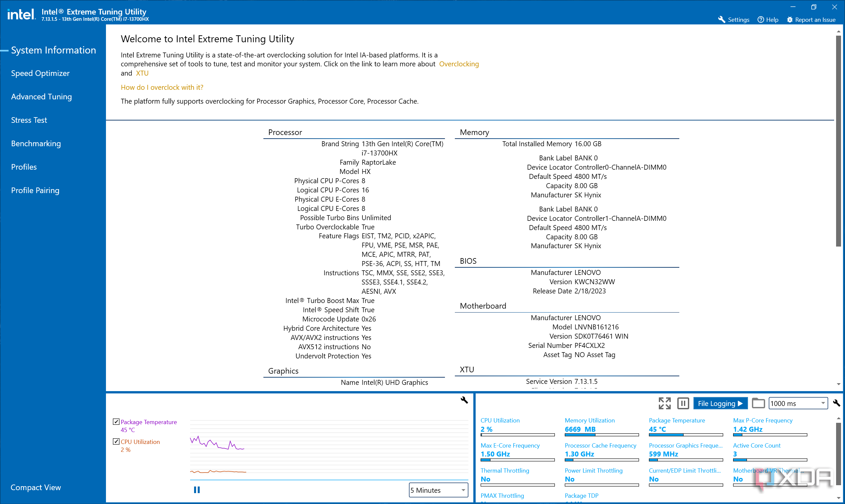Click the Help question mark icon
Viewport: 845px width, 504px height.
point(760,19)
